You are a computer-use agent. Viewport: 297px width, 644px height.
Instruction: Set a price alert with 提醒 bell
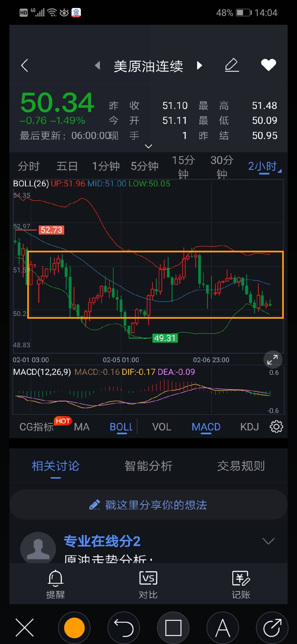56,584
